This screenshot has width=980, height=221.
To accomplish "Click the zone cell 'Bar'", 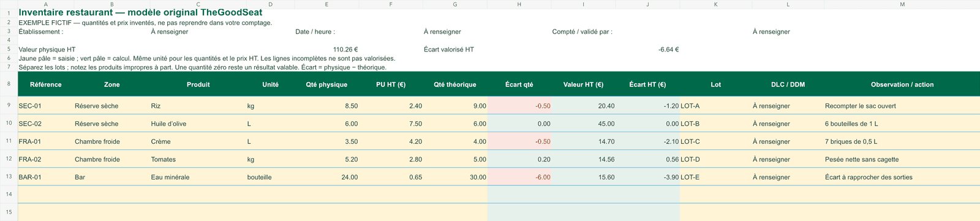I will click(111, 177).
